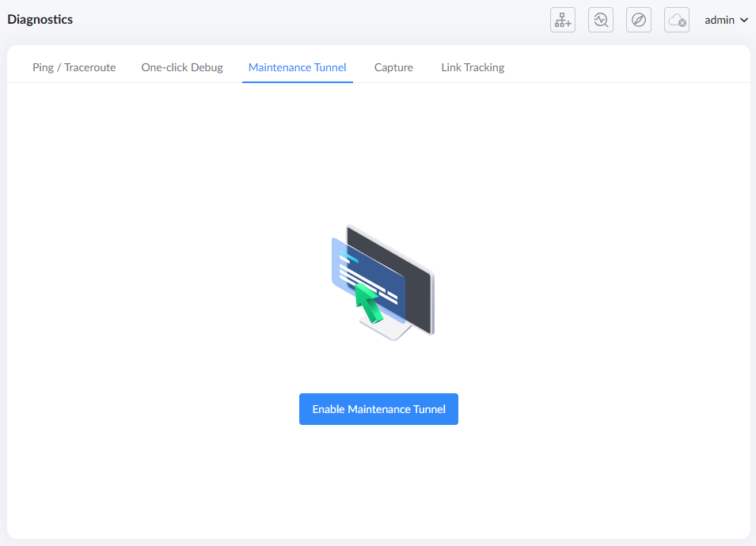Expand the admin user dropdown
Screen dimensions: 756x546
tap(726, 20)
